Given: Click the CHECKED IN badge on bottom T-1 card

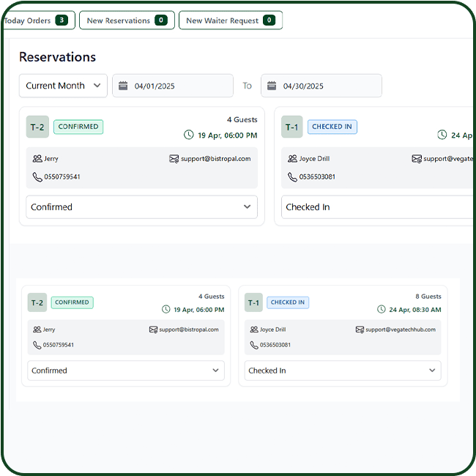Looking at the screenshot, I should coord(287,302).
